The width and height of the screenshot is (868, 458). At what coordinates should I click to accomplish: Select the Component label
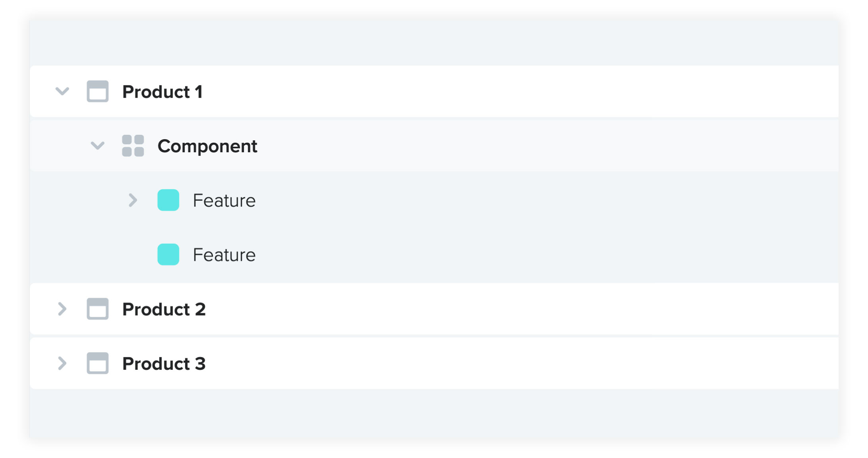[207, 146]
